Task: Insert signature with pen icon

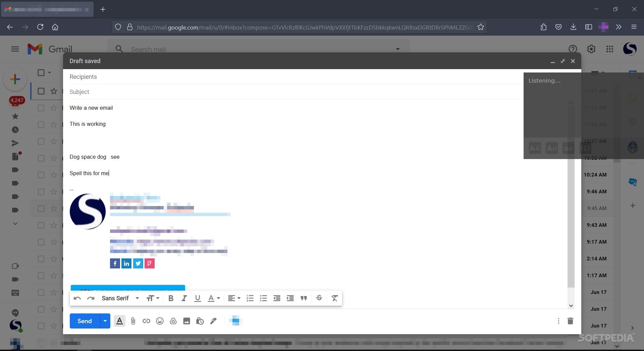Action: tap(213, 321)
